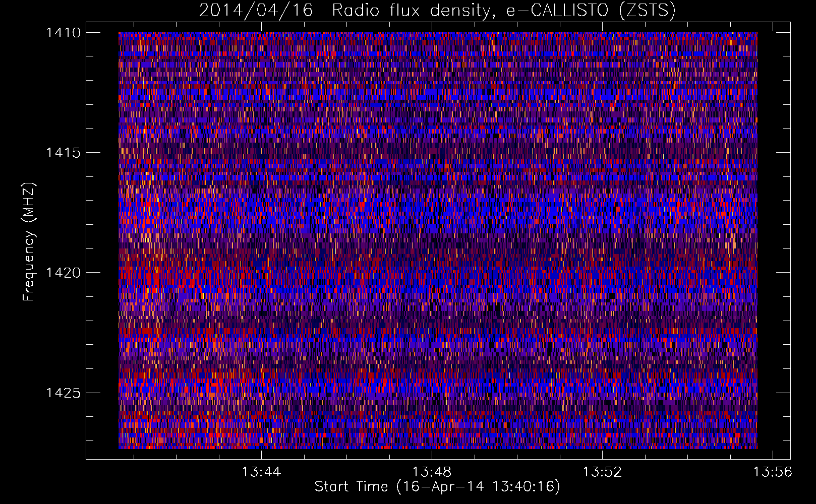Click the "Frequency (MHZ)" axis label
This screenshot has height=504, width=816.
click(28, 242)
